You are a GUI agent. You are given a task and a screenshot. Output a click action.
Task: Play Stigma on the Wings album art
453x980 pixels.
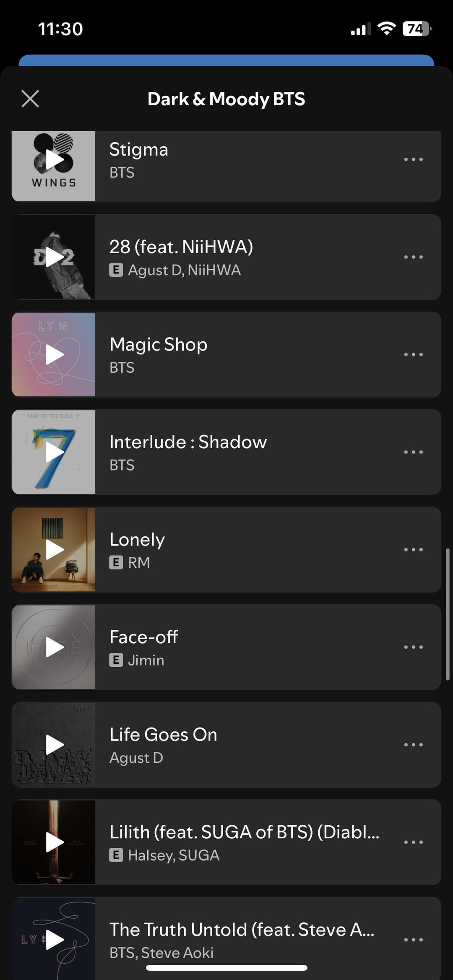[54, 160]
